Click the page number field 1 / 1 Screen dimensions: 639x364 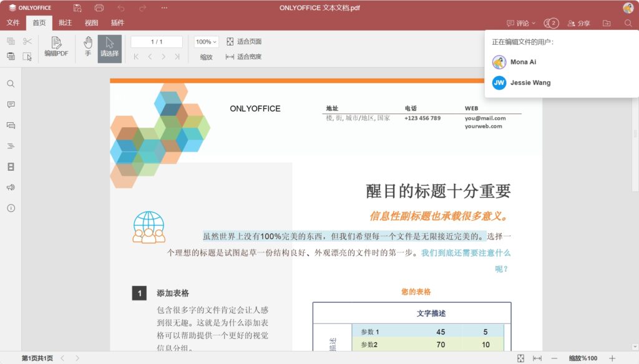point(157,42)
